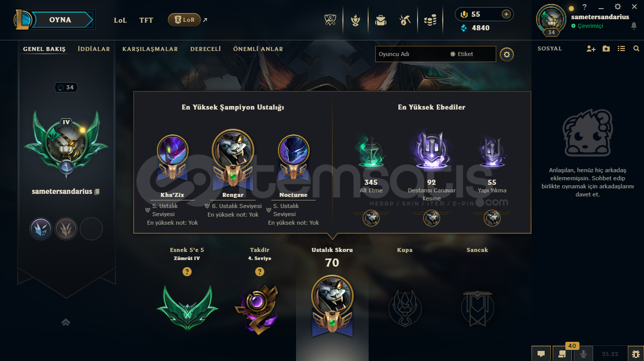The width and height of the screenshot is (644, 361).
Task: Toggle the missions panel with 40 badge
Action: (x=562, y=354)
